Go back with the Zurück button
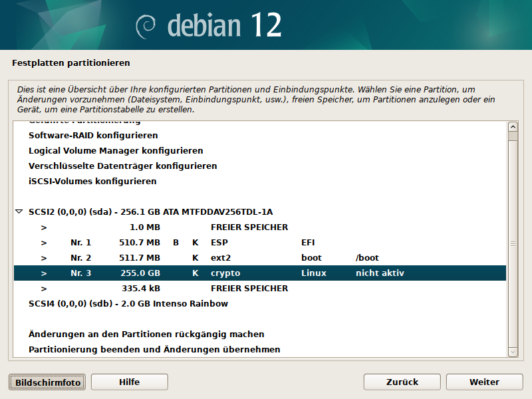Screen dimensions: 532x399 click(402, 382)
